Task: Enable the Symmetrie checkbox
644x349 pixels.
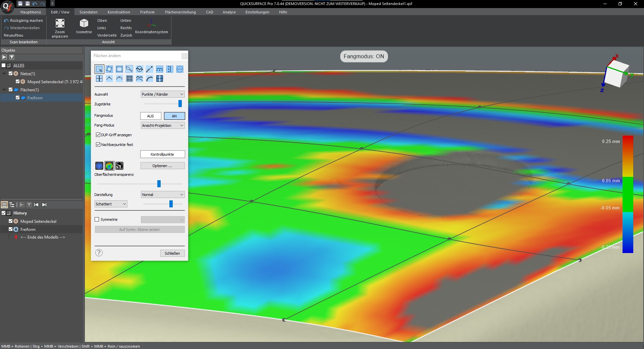Action: [97, 219]
